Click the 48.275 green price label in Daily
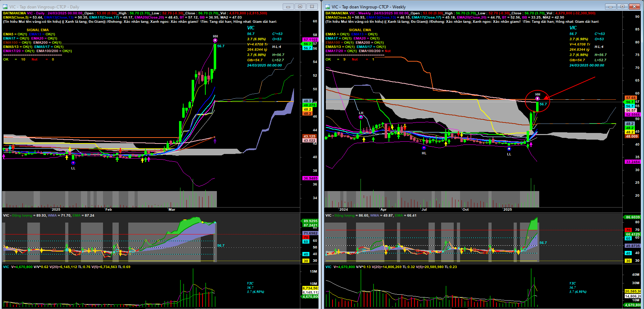 [x=309, y=105]
